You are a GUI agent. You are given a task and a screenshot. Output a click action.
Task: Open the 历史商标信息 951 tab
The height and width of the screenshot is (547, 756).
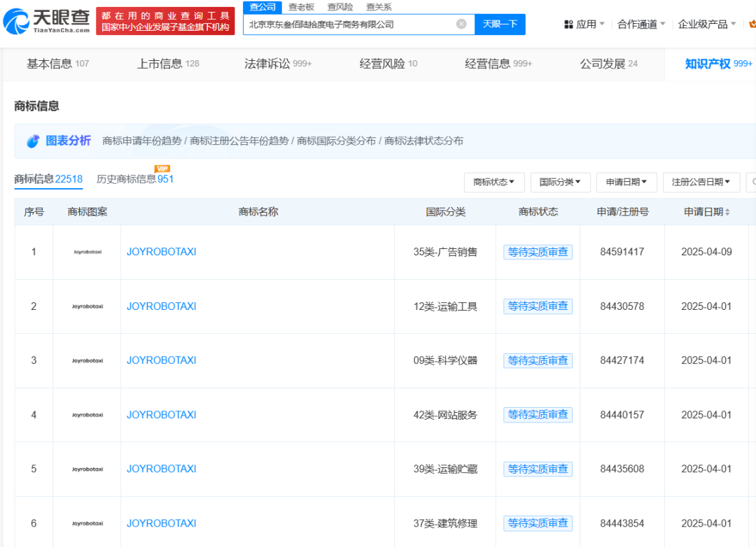coord(135,179)
